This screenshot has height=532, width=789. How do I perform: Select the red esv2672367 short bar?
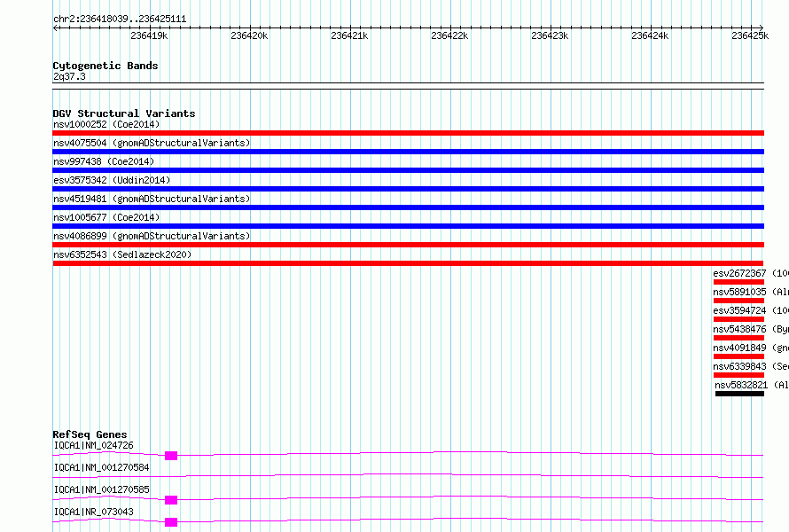point(738,282)
